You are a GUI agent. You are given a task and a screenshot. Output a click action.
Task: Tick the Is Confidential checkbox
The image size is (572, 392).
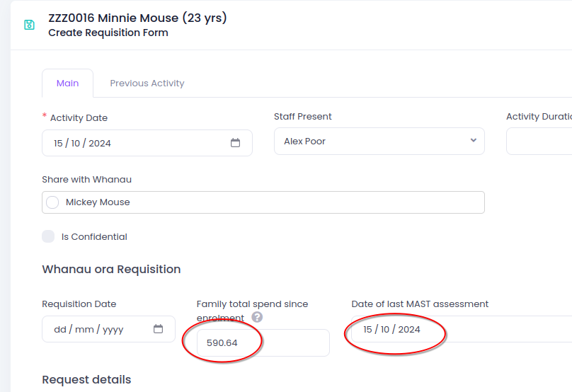coord(48,236)
